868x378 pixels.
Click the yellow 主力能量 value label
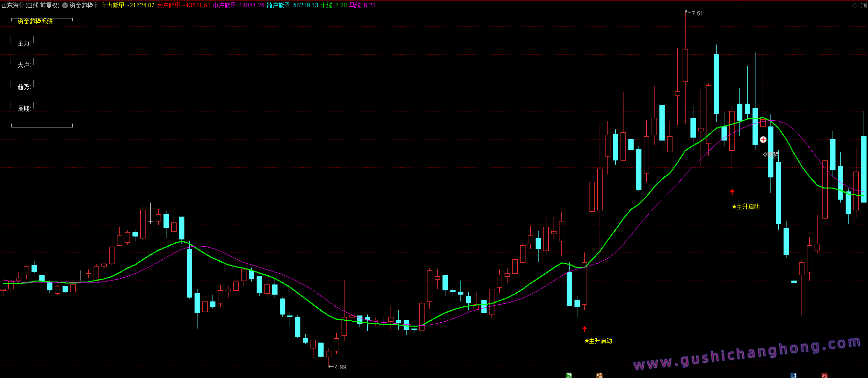(128, 5)
